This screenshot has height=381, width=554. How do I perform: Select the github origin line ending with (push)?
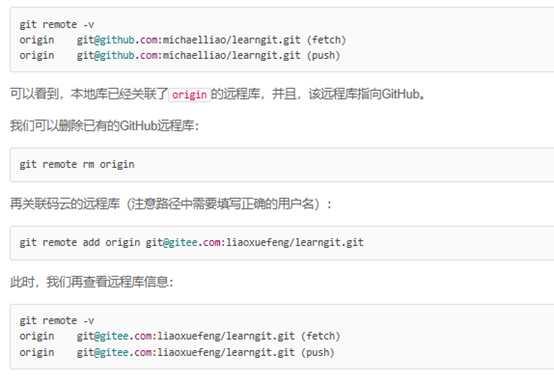coord(179,55)
